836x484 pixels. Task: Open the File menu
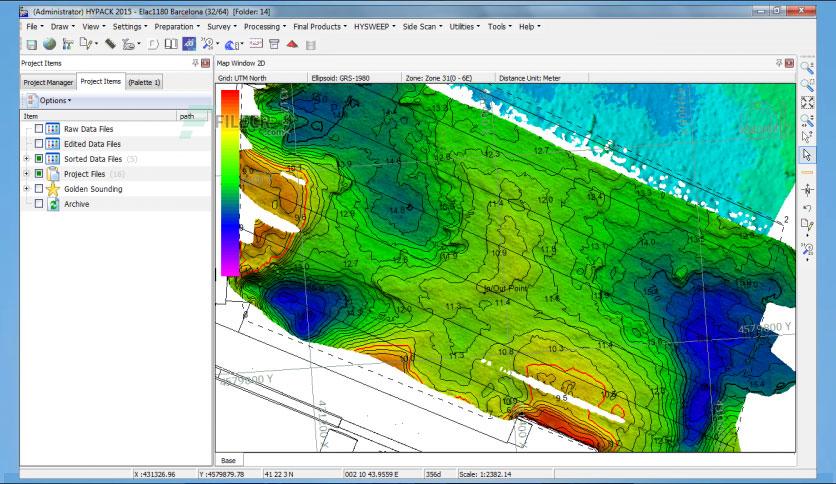pyautogui.click(x=34, y=26)
